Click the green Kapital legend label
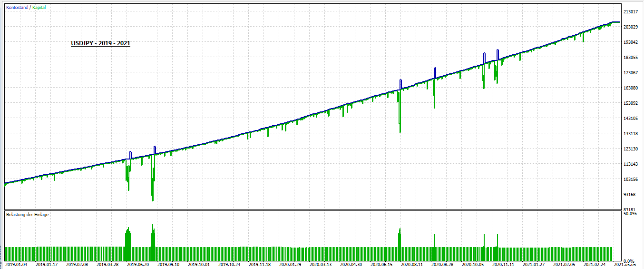 click(39, 8)
